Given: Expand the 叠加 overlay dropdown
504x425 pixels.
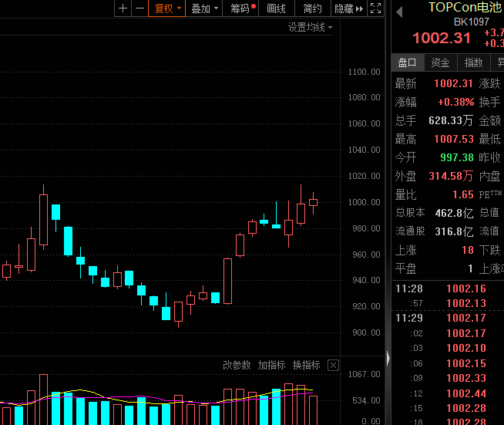Looking at the screenshot, I should 204,8.
